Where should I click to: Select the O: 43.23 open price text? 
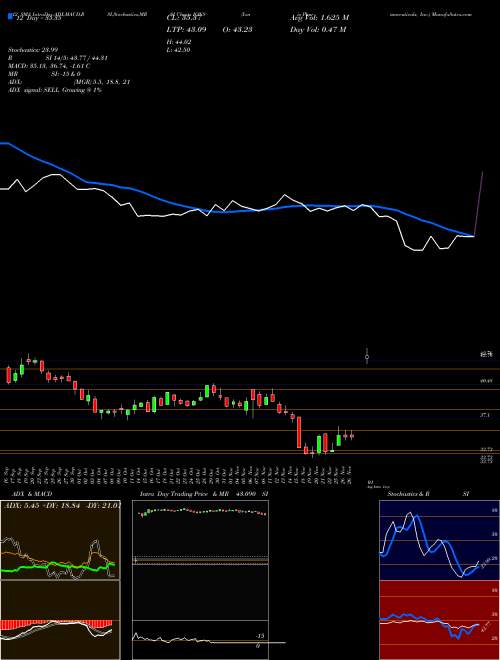(x=236, y=29)
